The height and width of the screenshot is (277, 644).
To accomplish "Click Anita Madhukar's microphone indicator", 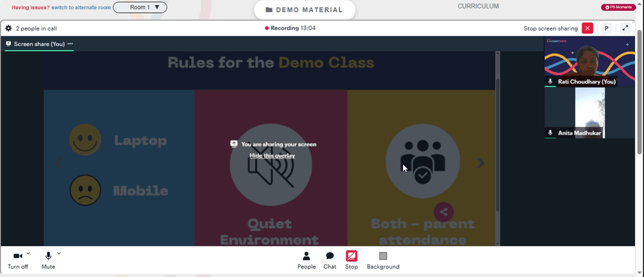I will 551,133.
